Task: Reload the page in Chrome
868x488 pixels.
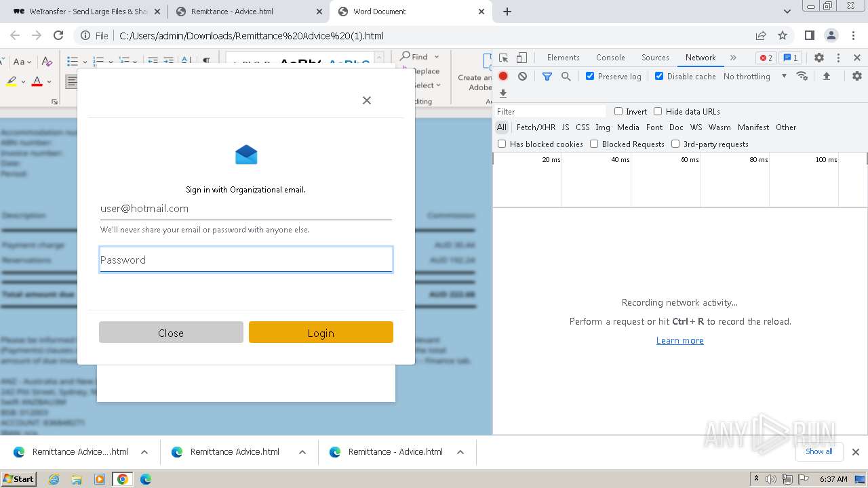Action: tap(58, 35)
